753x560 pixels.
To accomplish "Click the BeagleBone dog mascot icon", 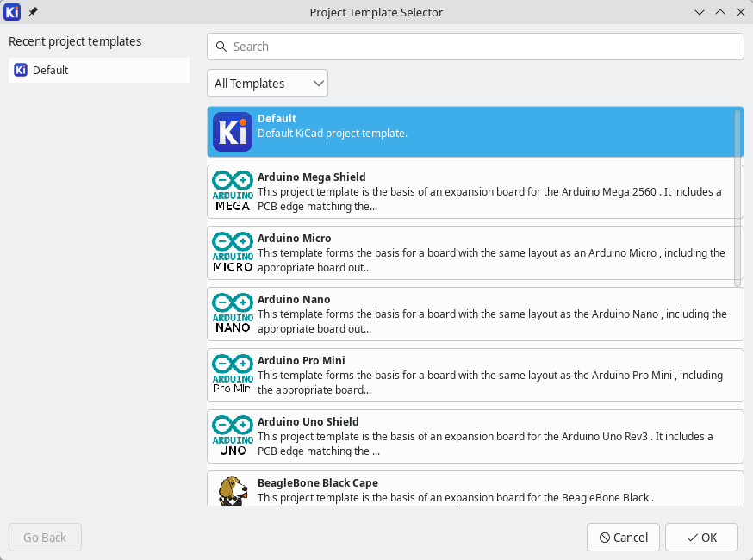I will (232, 489).
